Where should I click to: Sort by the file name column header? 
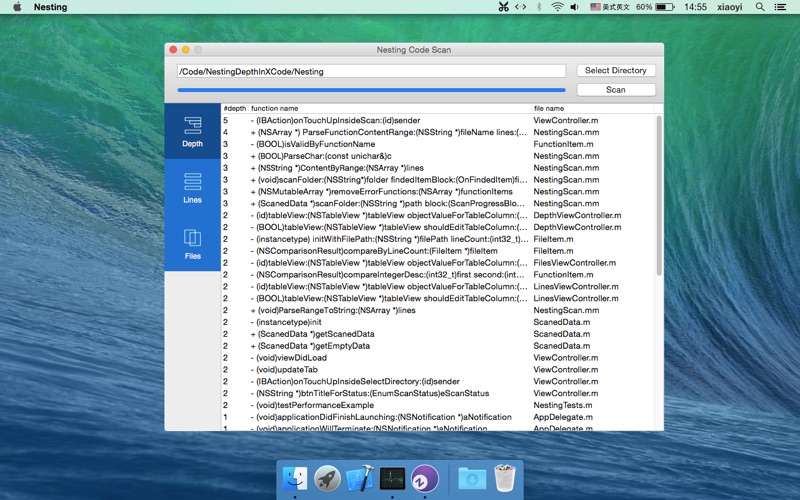593,108
